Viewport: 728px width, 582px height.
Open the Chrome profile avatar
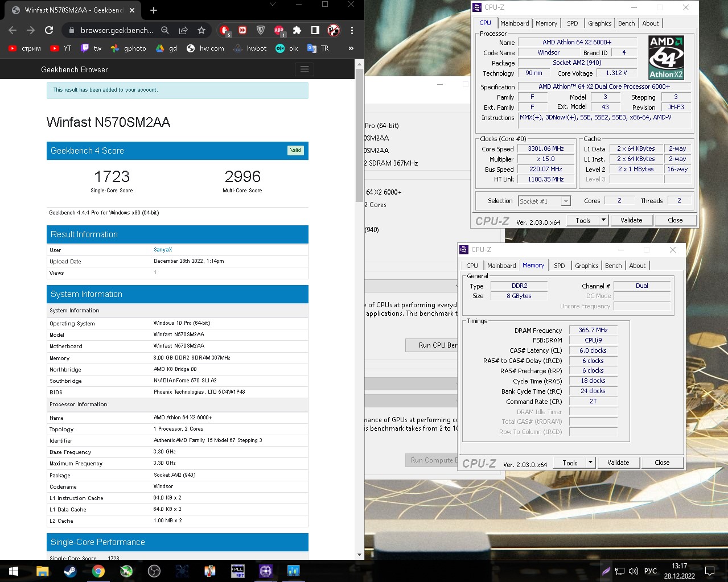334,30
